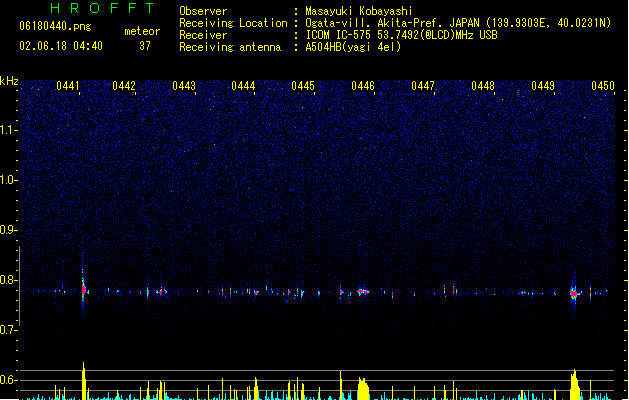
Task: Click the 0446 time marker
Action: pyautogui.click(x=363, y=86)
